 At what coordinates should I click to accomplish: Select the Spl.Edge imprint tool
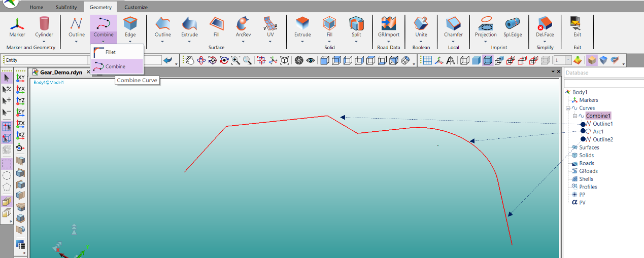pos(513,27)
